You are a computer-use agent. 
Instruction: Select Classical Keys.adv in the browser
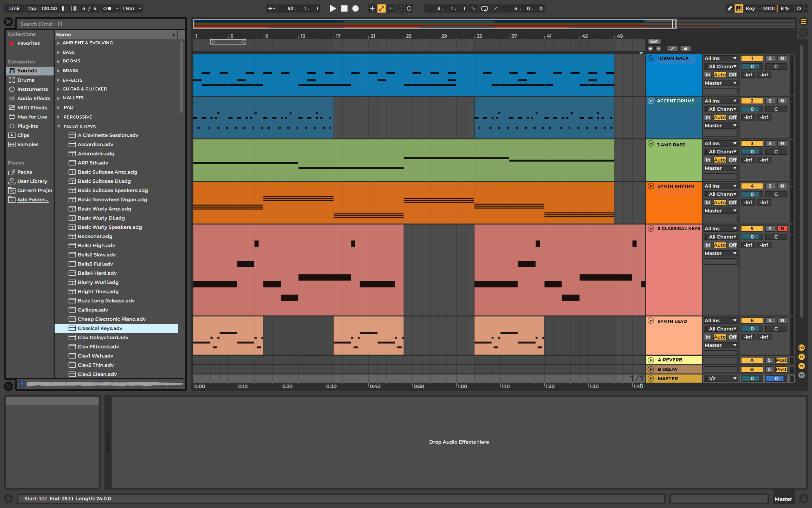coord(116,328)
